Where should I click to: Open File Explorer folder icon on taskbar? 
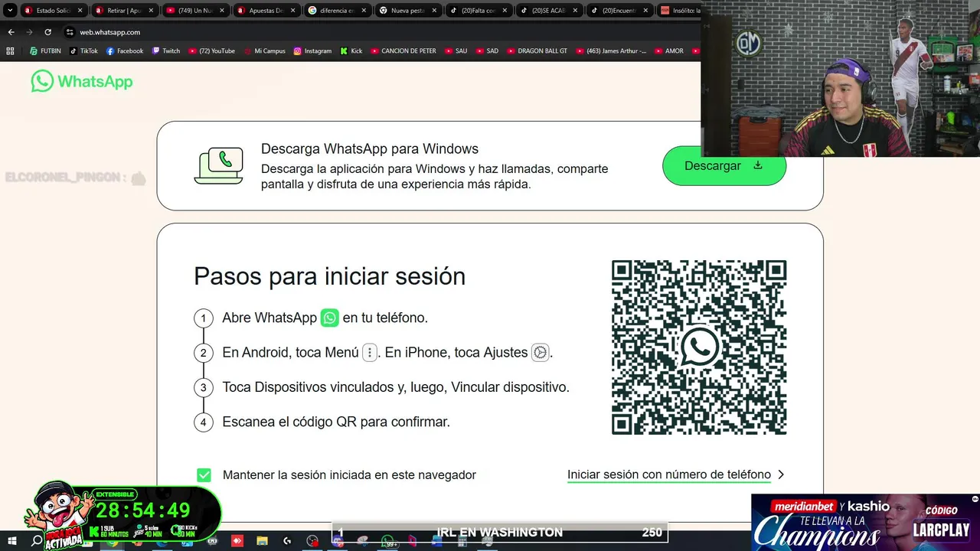[262, 541]
